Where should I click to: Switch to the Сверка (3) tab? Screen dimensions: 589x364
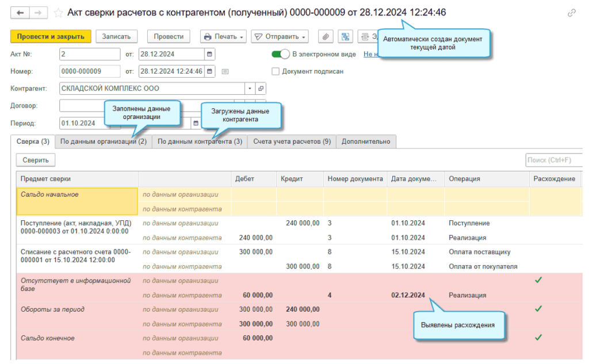tap(33, 141)
